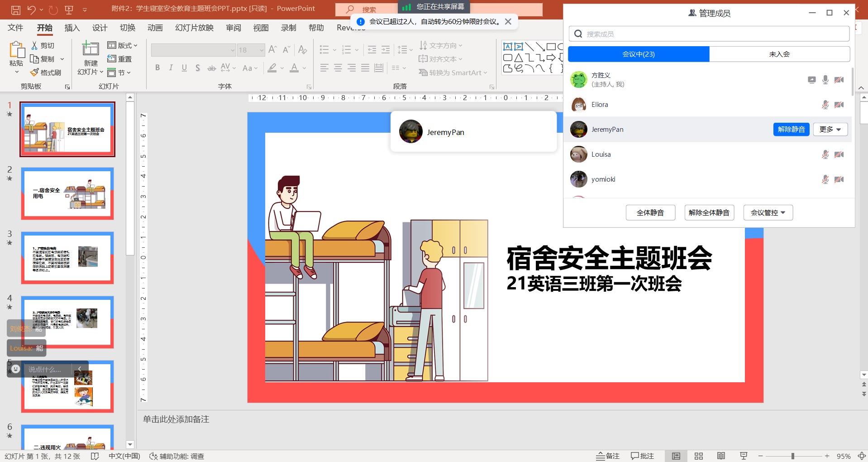The width and height of the screenshot is (868, 462).
Task: Click the text highlight color swatch
Action: pos(272,68)
